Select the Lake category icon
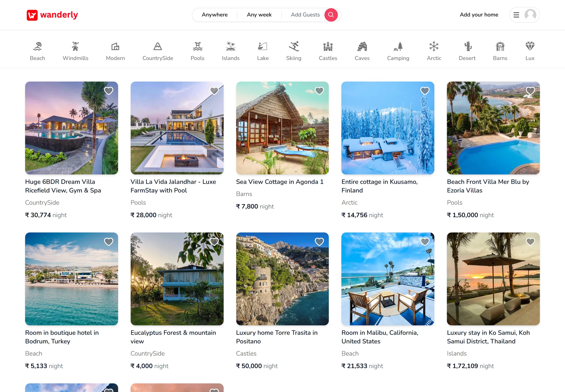This screenshot has width=565, height=392. coord(262,46)
